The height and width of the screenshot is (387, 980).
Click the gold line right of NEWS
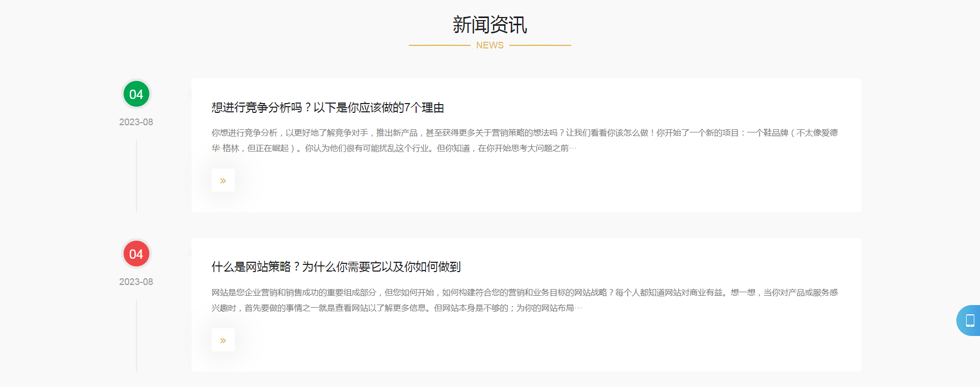[x=540, y=45]
